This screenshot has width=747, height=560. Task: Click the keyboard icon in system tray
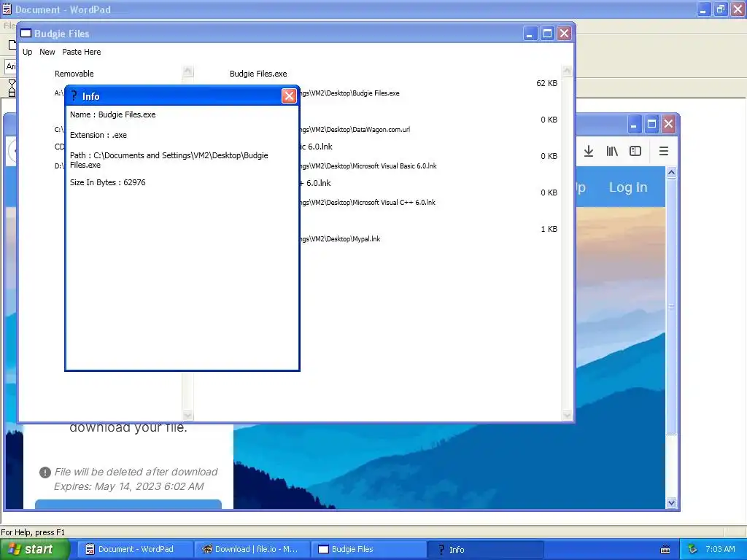[665, 550]
